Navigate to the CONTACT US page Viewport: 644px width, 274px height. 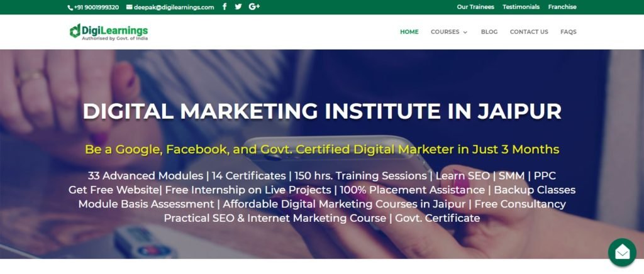coord(529,31)
